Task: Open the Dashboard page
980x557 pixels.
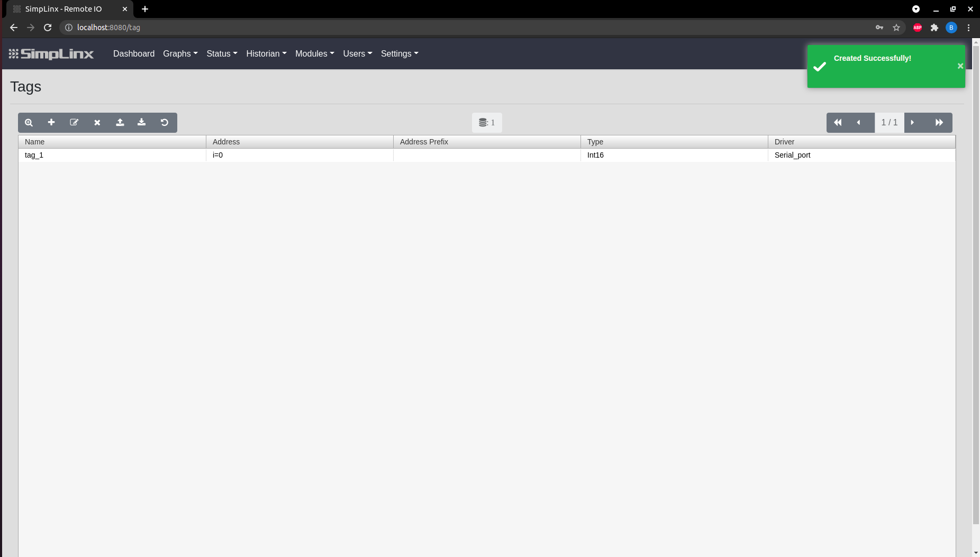Action: (x=134, y=54)
